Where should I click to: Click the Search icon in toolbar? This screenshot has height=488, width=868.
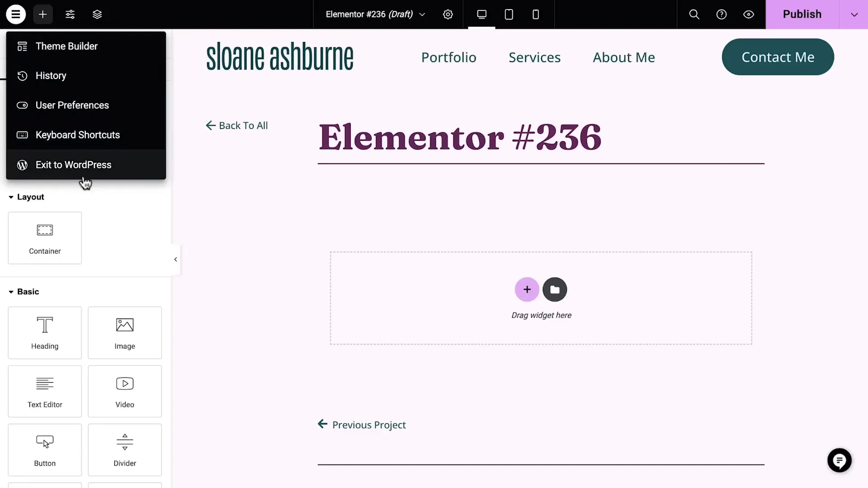tap(694, 14)
